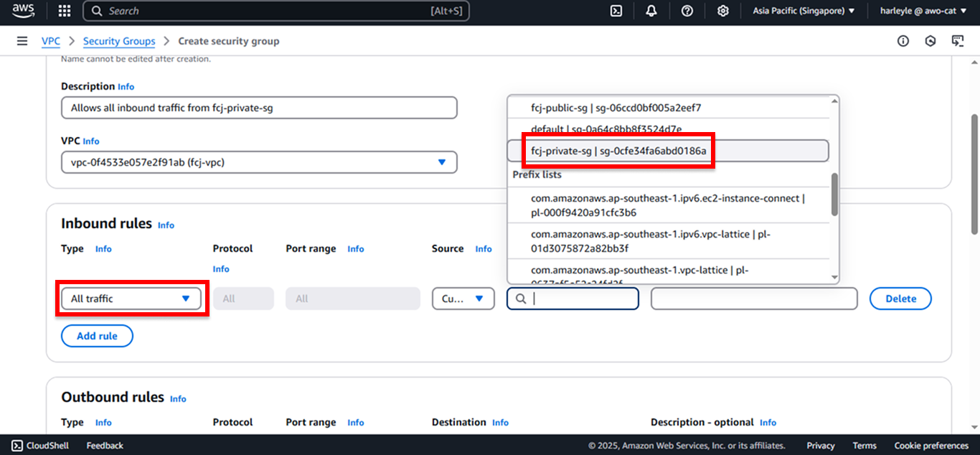Open the settings gear in top bar
The image size is (980, 455).
[x=723, y=11]
